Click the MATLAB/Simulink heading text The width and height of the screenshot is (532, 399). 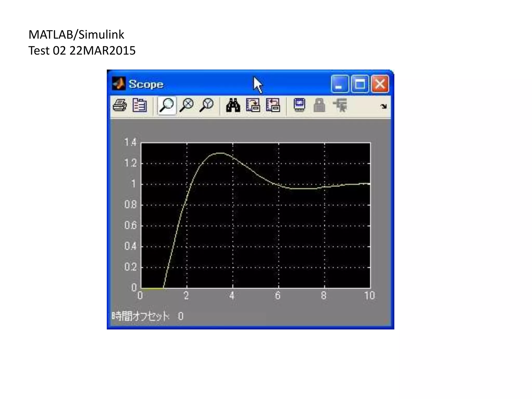[x=76, y=35]
